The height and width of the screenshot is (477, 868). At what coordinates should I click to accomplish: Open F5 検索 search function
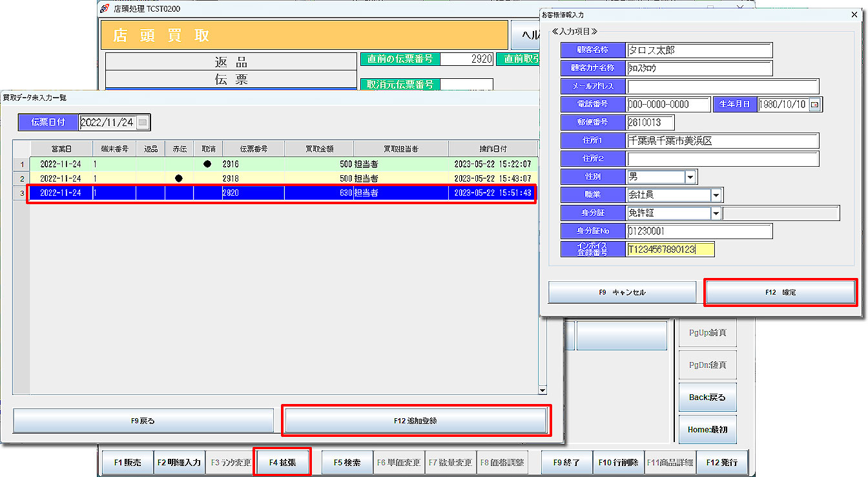pos(347,462)
